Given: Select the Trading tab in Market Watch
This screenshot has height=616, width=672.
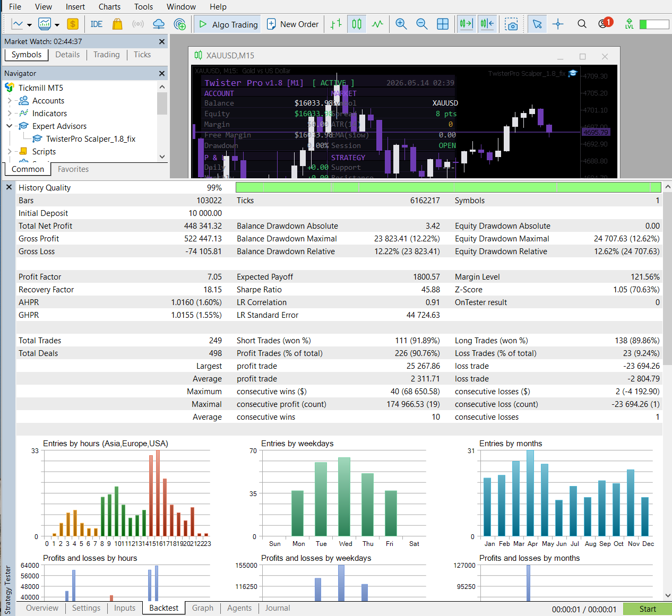Looking at the screenshot, I should (106, 55).
